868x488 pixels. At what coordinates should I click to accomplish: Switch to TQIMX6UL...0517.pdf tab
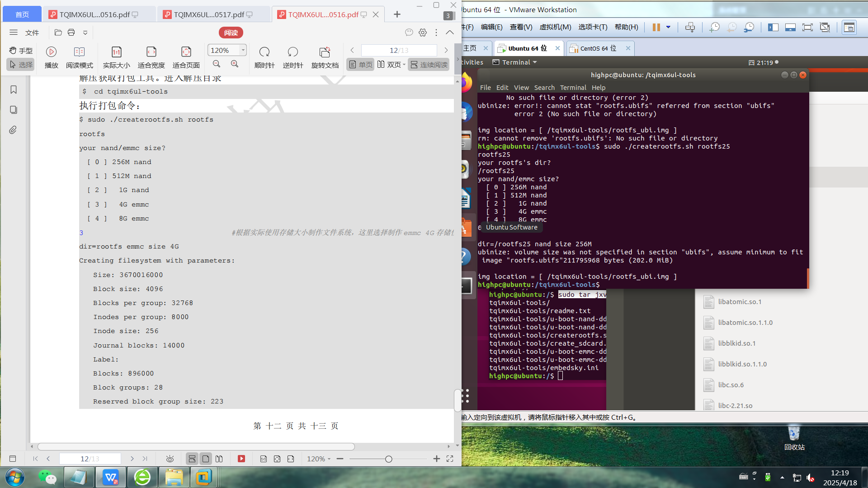[x=209, y=14]
